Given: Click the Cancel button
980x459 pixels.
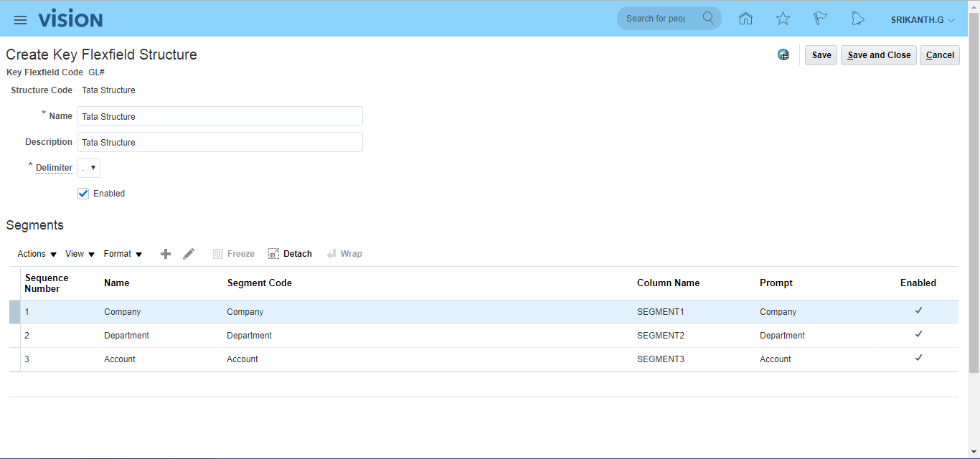Looking at the screenshot, I should tap(940, 55).
